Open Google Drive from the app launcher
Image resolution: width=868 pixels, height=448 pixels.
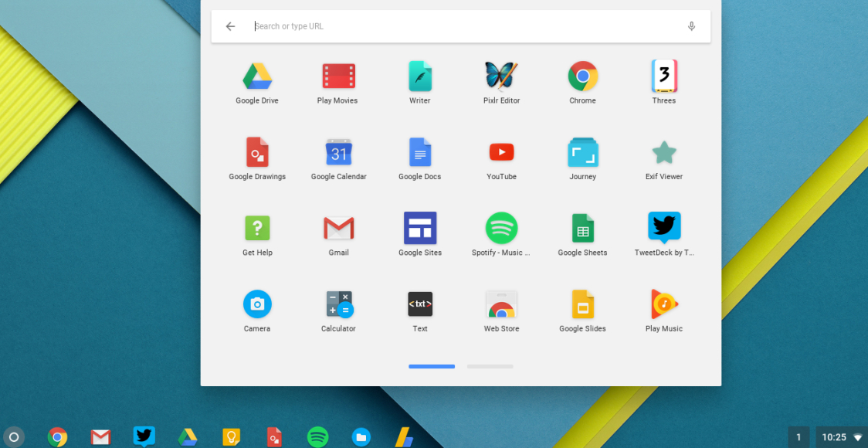[257, 76]
